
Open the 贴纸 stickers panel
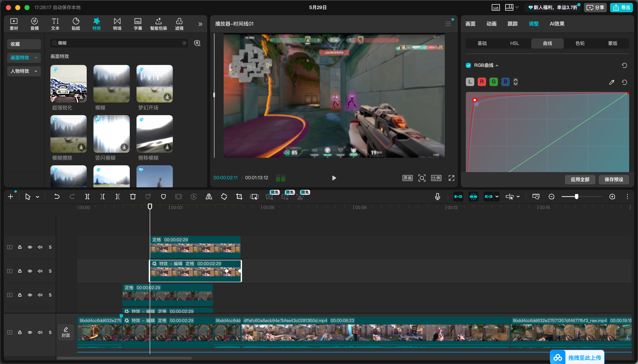coord(76,24)
